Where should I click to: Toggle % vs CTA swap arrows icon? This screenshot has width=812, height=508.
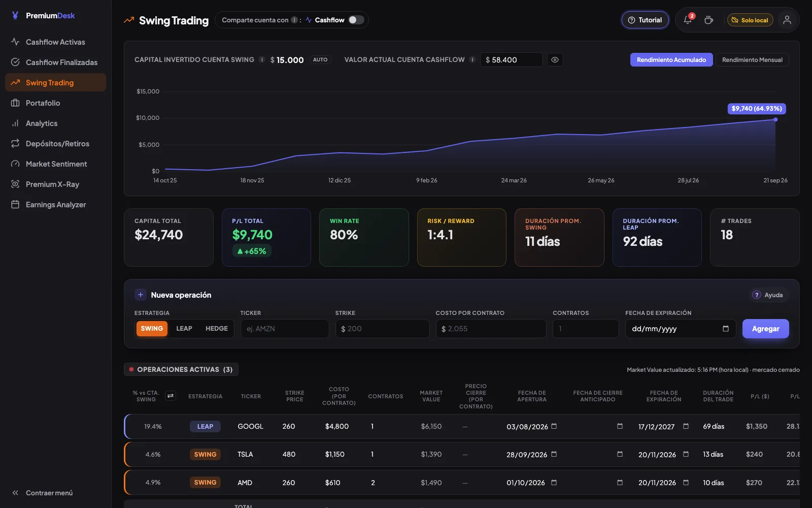coord(171,396)
